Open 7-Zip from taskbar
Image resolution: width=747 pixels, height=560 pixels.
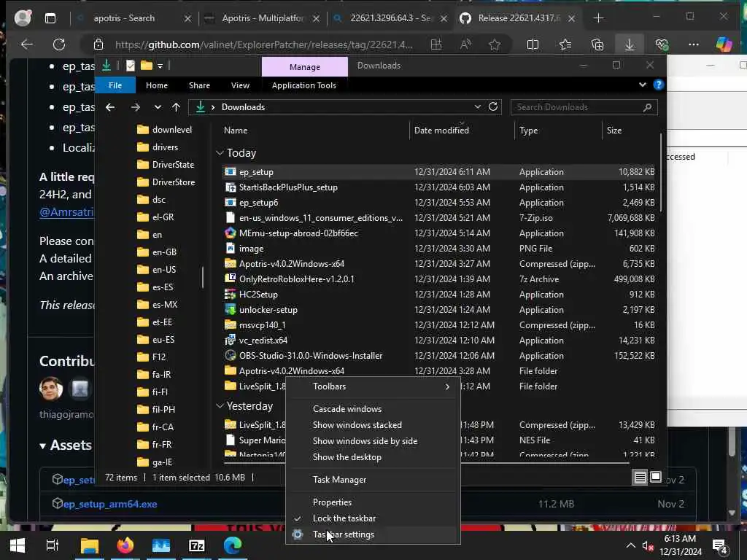pyautogui.click(x=197, y=545)
